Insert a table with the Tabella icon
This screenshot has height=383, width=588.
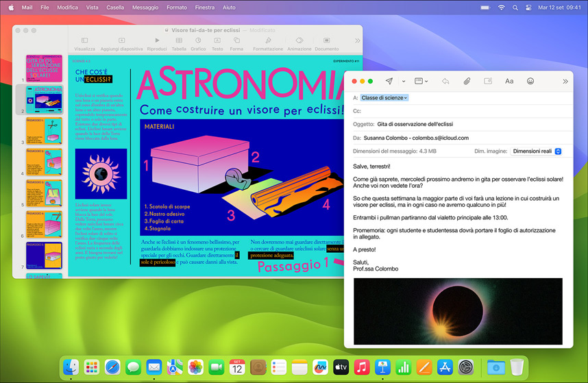click(179, 41)
